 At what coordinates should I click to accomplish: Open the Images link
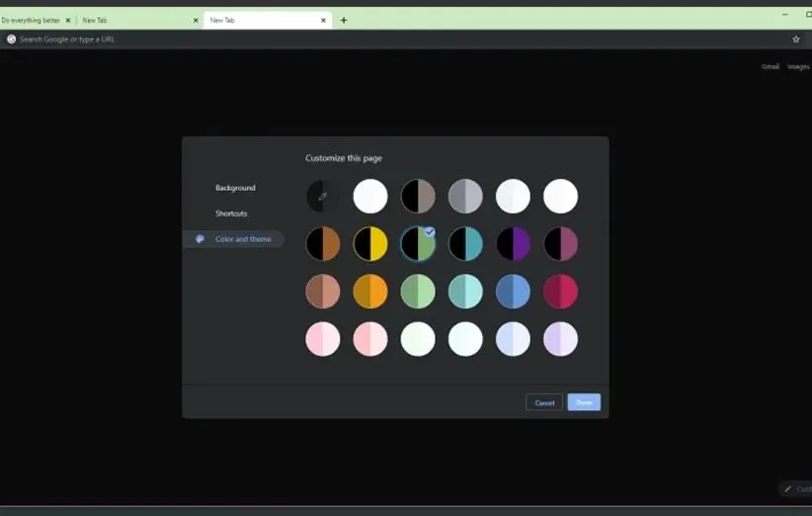[x=798, y=67]
